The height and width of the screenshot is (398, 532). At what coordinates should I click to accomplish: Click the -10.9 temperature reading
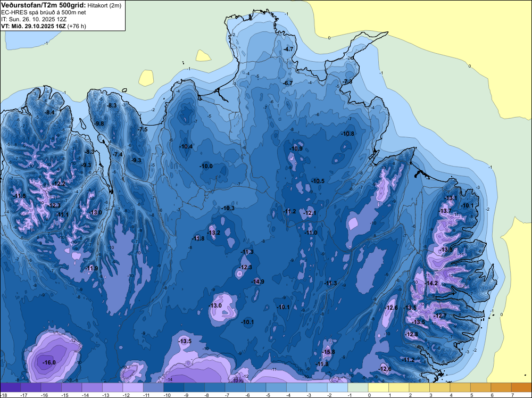click(x=296, y=148)
